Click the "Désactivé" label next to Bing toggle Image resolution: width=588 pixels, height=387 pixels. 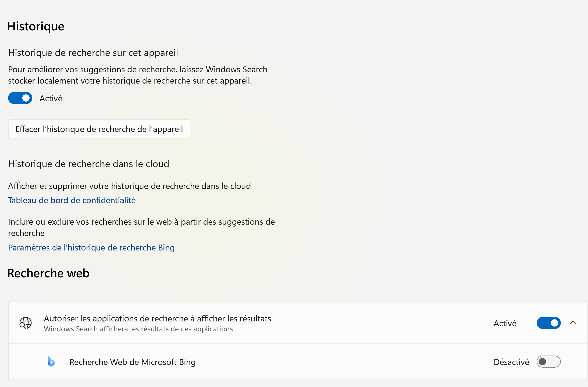511,362
